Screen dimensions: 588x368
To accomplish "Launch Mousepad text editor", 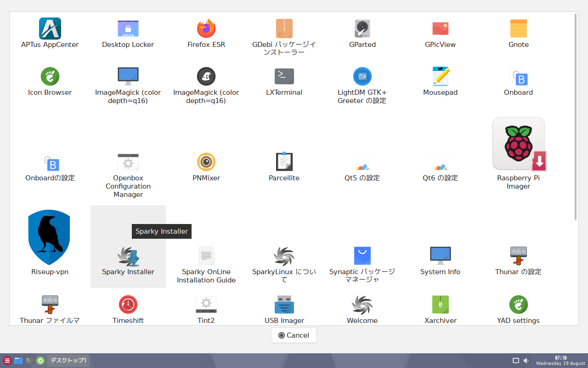I will [441, 81].
